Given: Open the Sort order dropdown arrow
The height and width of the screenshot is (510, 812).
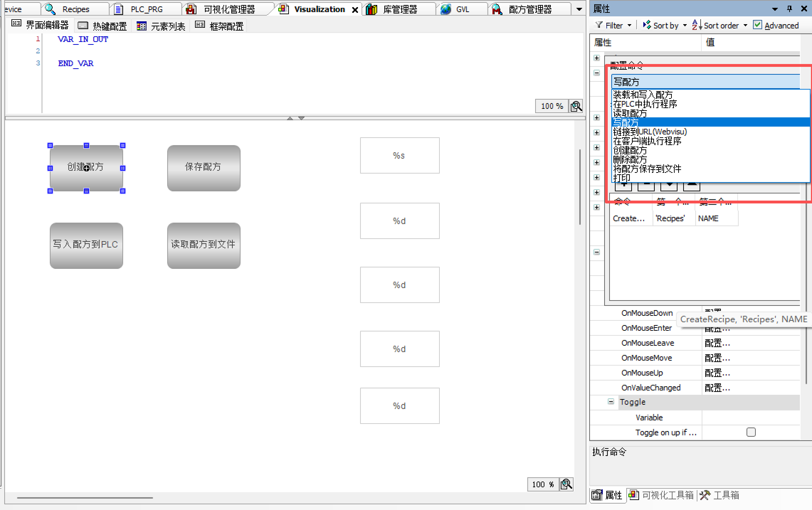Looking at the screenshot, I should 745,25.
